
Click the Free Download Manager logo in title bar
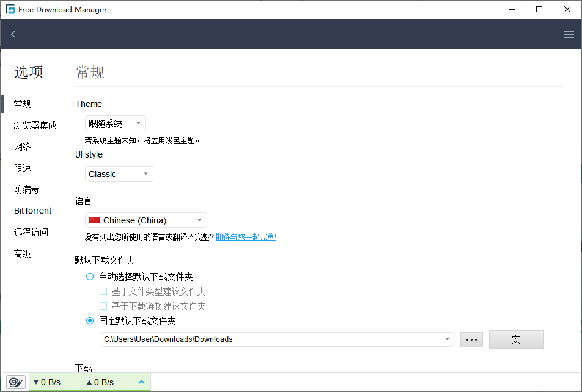(x=10, y=9)
